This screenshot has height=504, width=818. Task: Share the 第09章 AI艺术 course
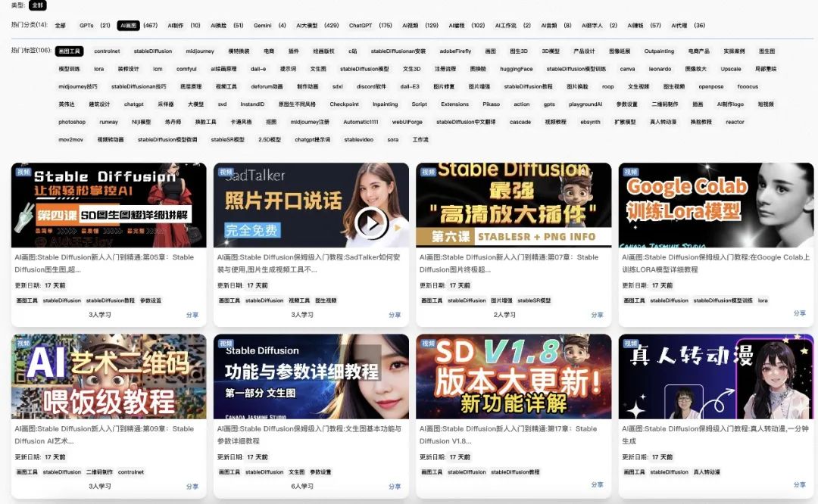click(192, 487)
